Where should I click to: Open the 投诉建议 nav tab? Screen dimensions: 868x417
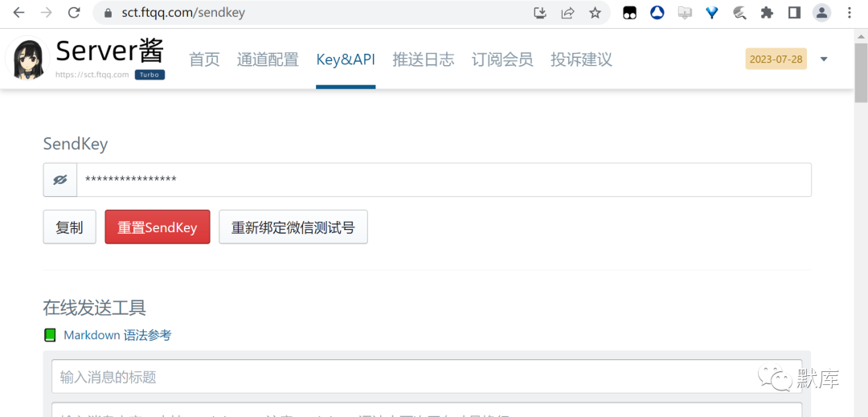(x=581, y=59)
